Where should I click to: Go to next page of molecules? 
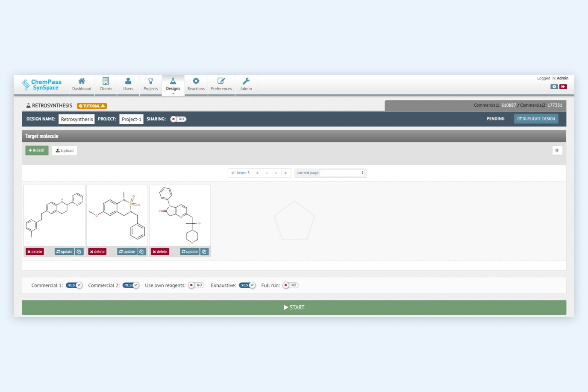click(x=276, y=173)
